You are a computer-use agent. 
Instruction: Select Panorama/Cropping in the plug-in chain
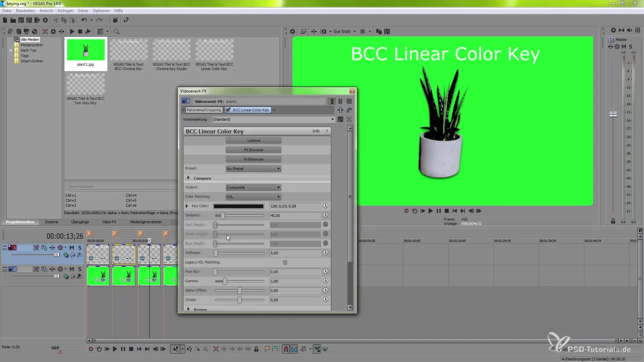[x=204, y=110]
